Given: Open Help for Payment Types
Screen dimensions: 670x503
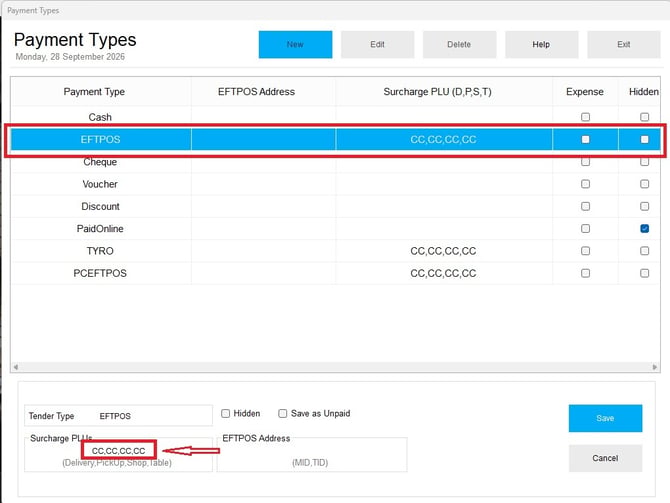Looking at the screenshot, I should pyautogui.click(x=541, y=44).
